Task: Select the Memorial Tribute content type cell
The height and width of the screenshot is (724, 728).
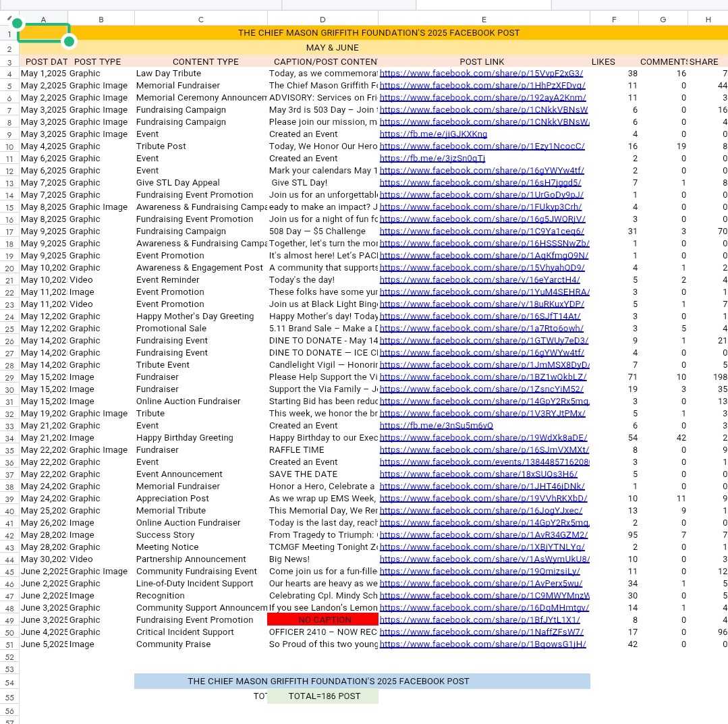Action: (x=201, y=510)
